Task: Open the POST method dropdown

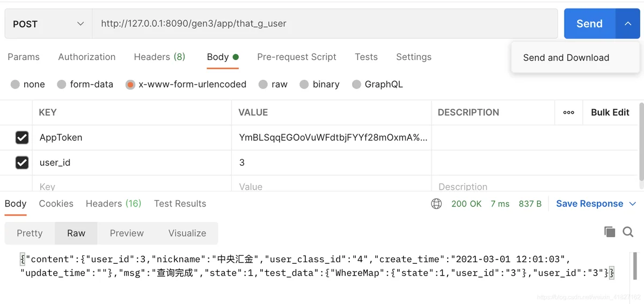Action: [48, 24]
